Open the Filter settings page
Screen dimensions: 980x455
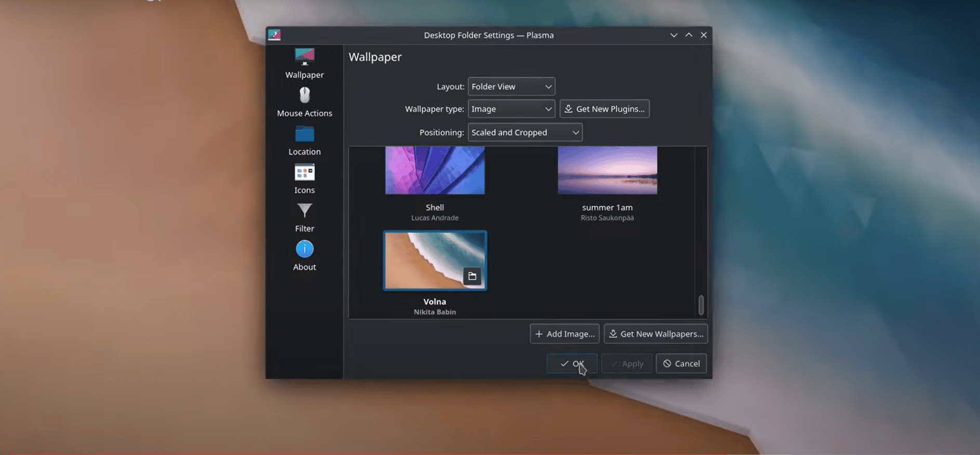[x=304, y=217]
